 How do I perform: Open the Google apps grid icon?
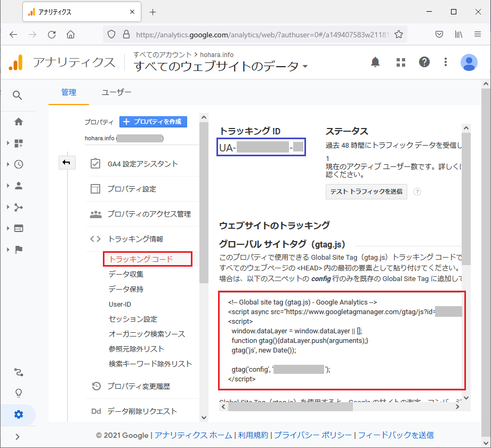pos(401,62)
